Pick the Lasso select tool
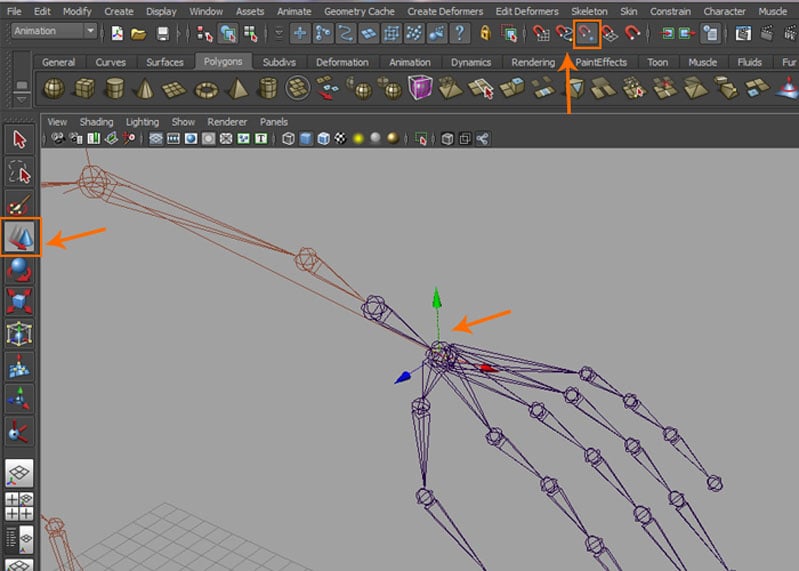Screen dimensions: 799x571 coord(20,173)
